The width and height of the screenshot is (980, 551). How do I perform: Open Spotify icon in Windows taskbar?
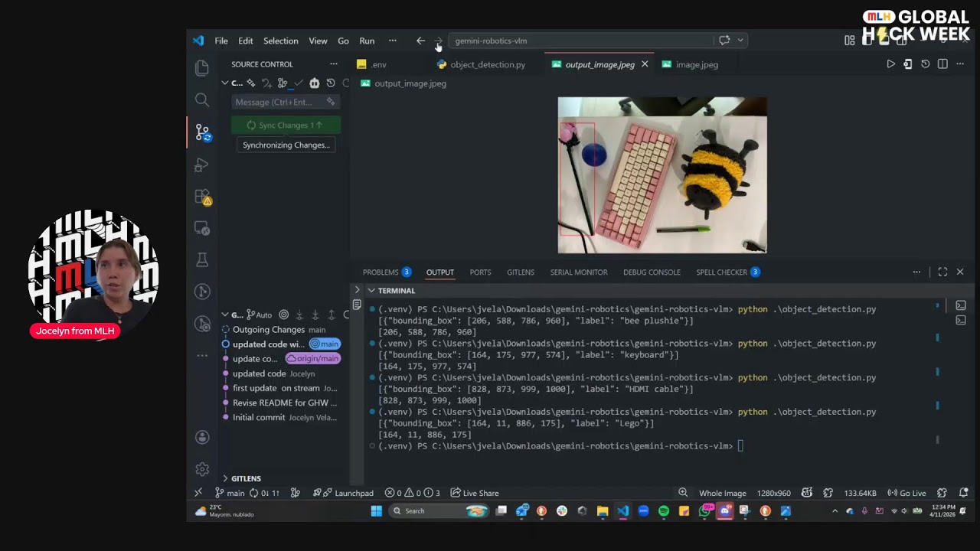coord(663,510)
